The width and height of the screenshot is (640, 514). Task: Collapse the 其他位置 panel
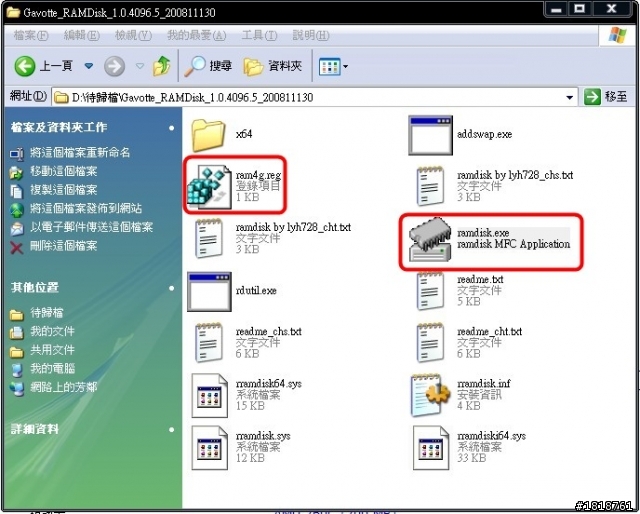click(x=171, y=288)
